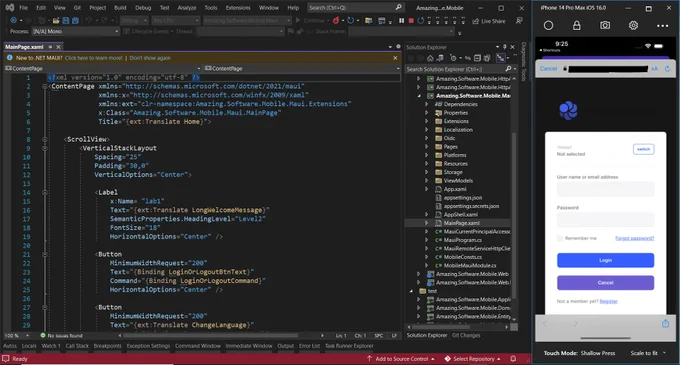This screenshot has width=680, height=365.
Task: Close the MainPage.xaml tab
Action: 59,47
